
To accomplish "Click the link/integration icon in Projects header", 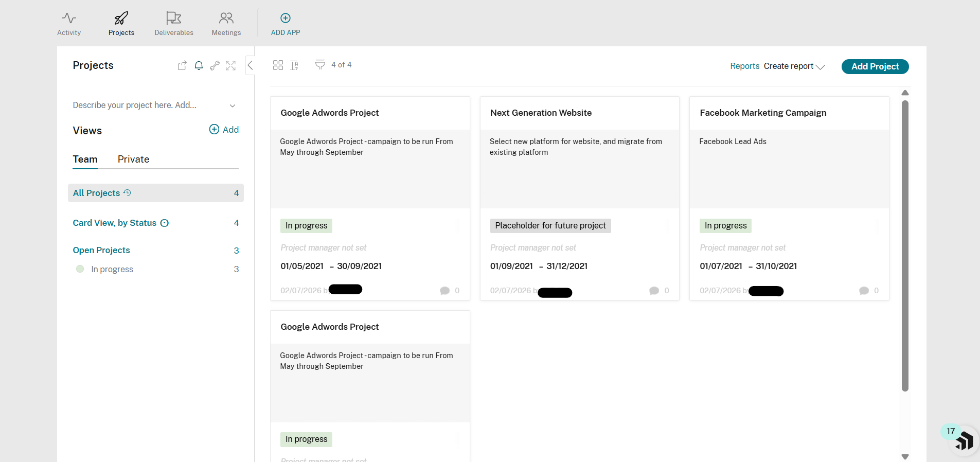I will pyautogui.click(x=215, y=65).
